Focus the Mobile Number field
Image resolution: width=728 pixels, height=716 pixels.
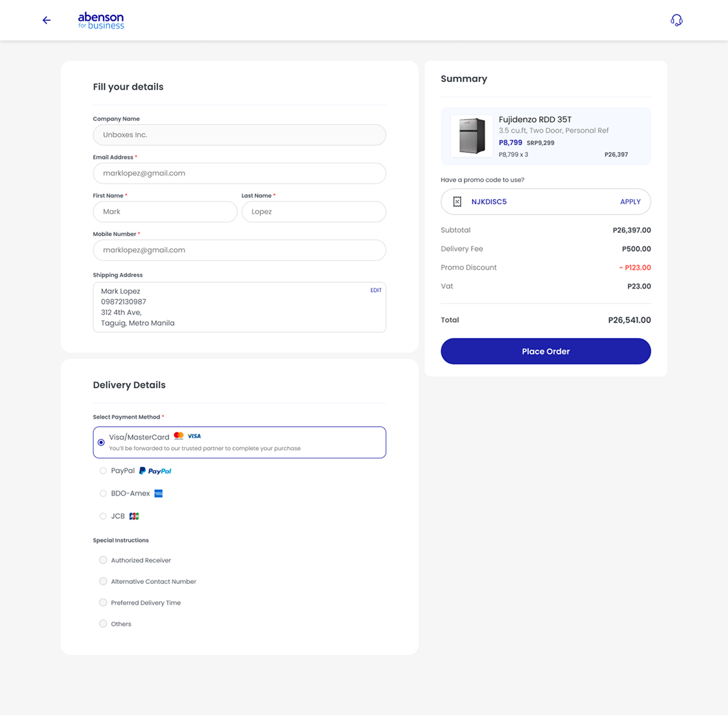click(239, 250)
